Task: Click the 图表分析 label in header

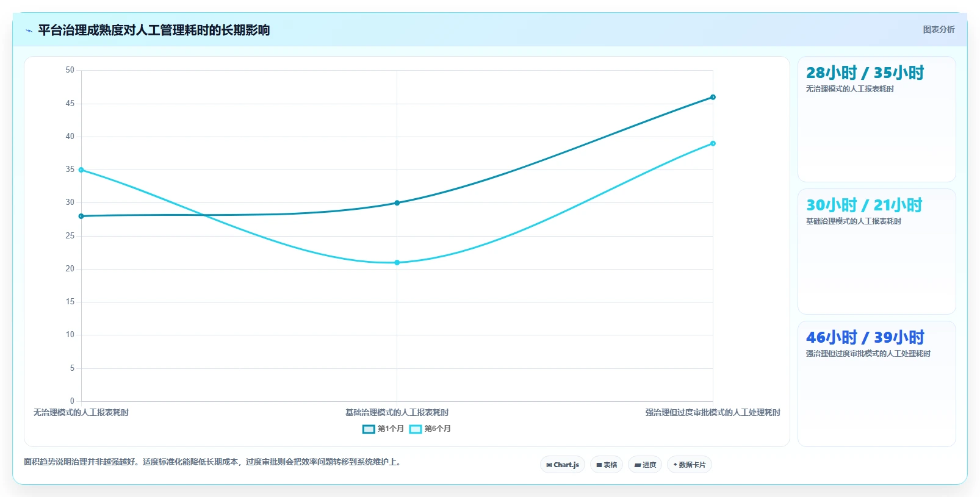Action: click(939, 29)
